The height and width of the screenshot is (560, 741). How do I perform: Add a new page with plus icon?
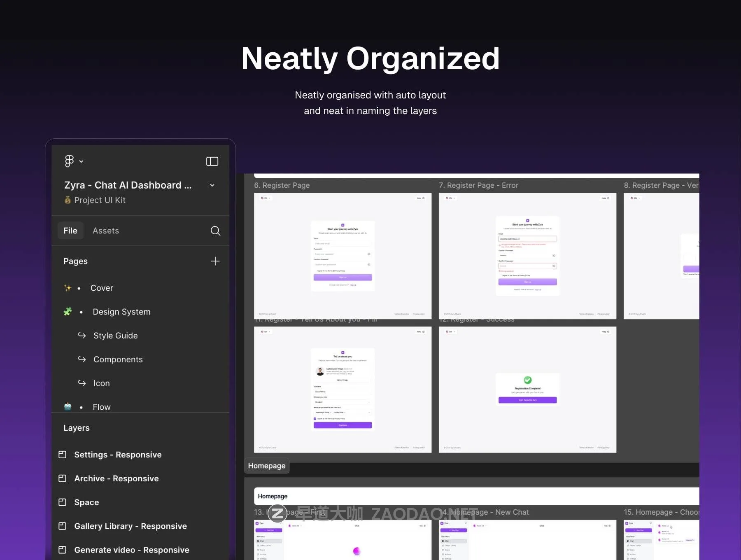[x=215, y=261]
